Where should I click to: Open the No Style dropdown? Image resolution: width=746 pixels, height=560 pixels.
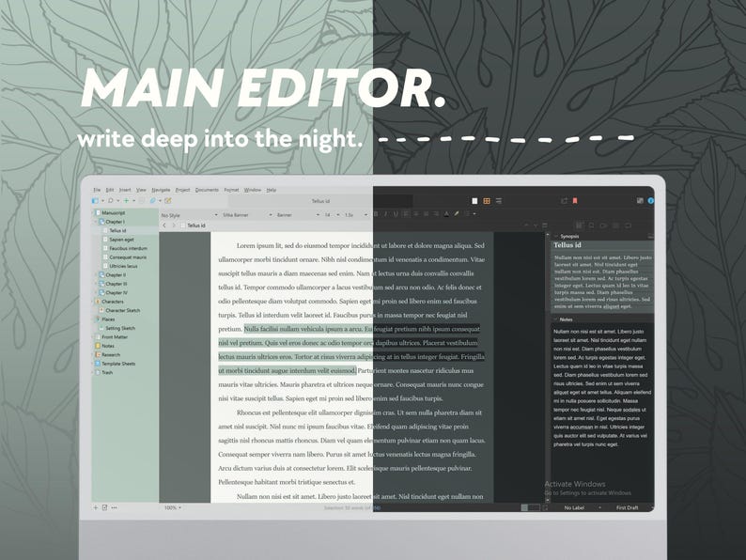tap(190, 215)
